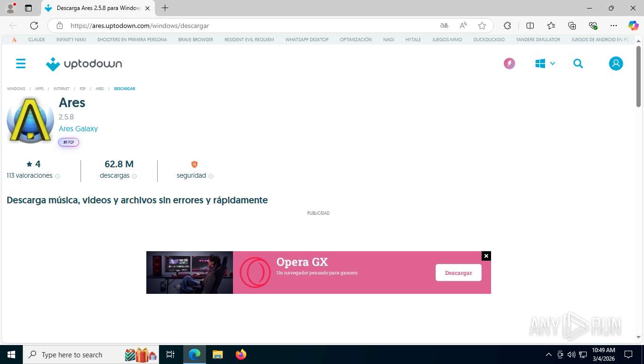The width and height of the screenshot is (644, 364).
Task: Open the flame icon bookmark
Action: [14, 40]
